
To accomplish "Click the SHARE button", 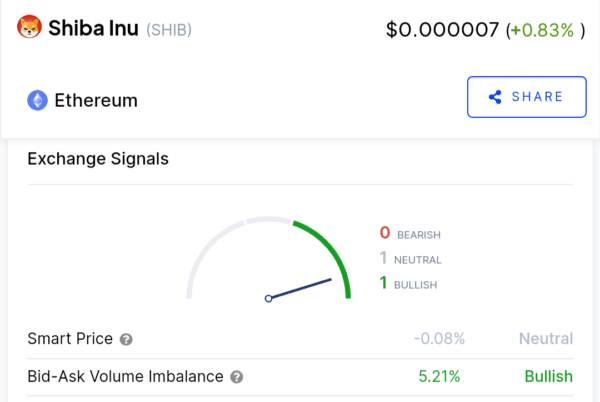I will pyautogui.click(x=527, y=97).
